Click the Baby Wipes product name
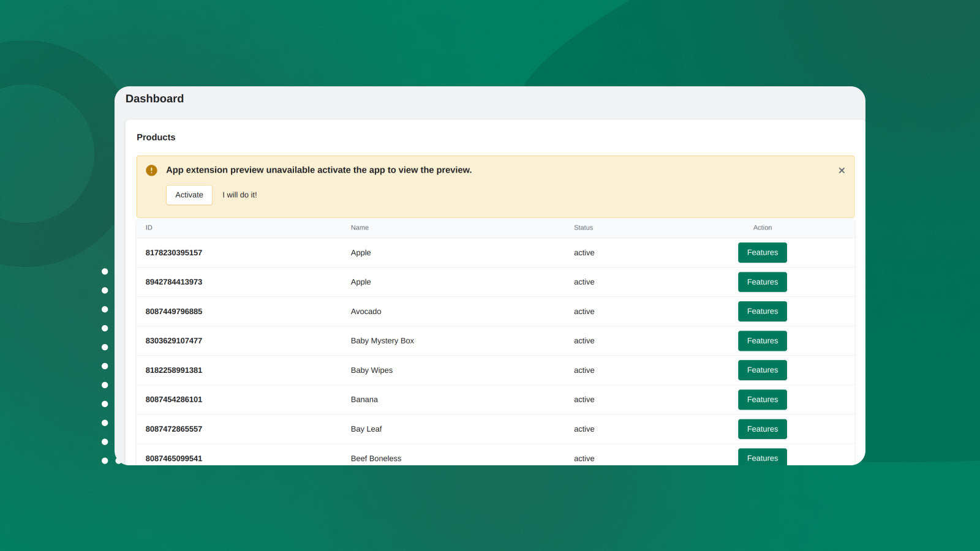Screen dimensions: 980x551 pyautogui.click(x=372, y=370)
